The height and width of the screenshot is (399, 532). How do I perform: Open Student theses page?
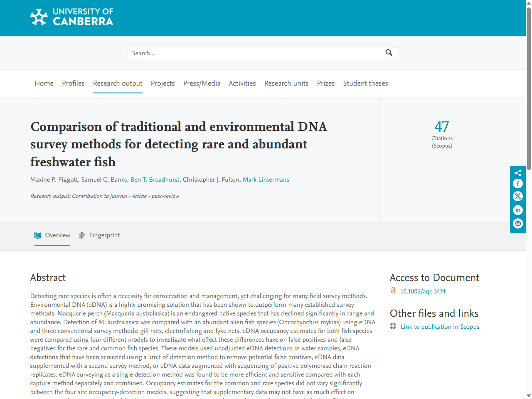pos(365,83)
